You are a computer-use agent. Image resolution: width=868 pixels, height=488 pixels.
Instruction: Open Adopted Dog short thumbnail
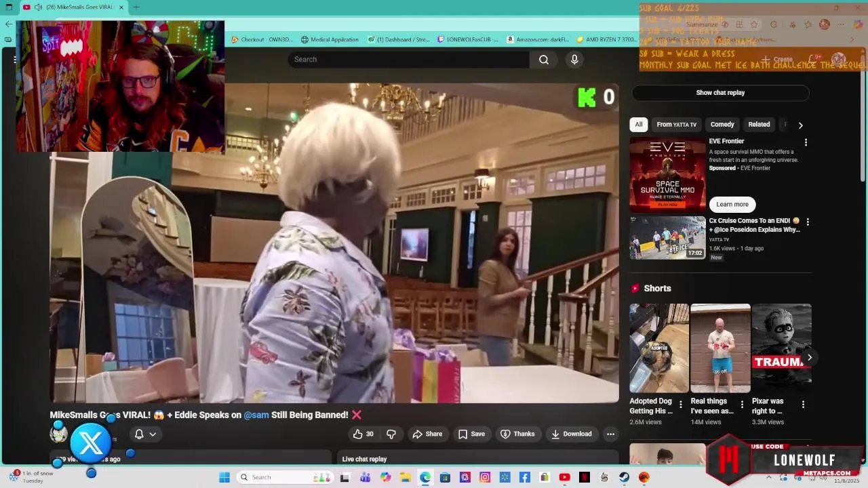658,348
